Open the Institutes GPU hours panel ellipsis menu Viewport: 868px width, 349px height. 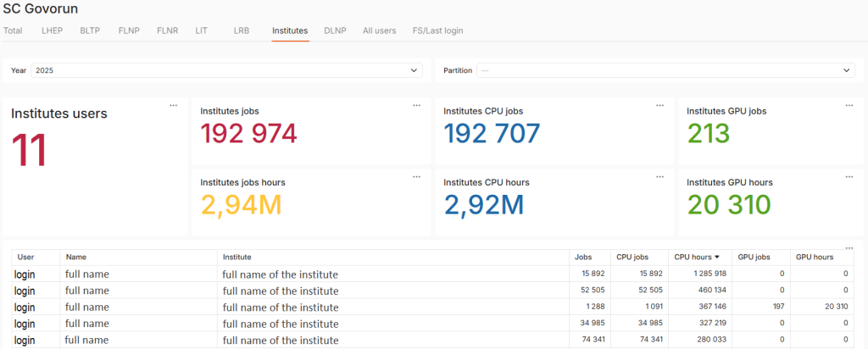[x=849, y=176]
